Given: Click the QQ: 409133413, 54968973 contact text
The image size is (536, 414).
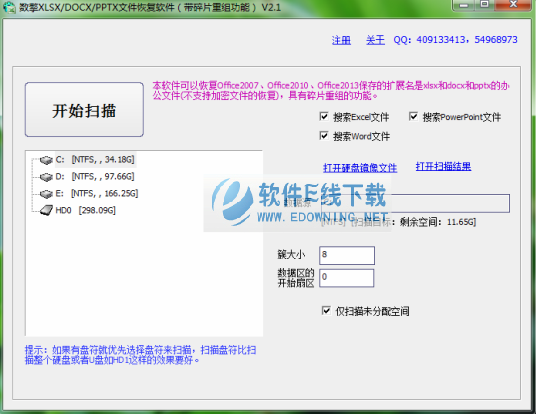Looking at the screenshot, I should (455, 40).
